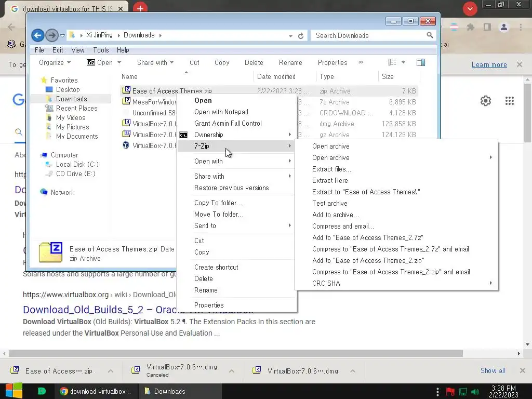The height and width of the screenshot is (399, 532).
Task: Open Network in navigation pane
Action: click(62, 192)
